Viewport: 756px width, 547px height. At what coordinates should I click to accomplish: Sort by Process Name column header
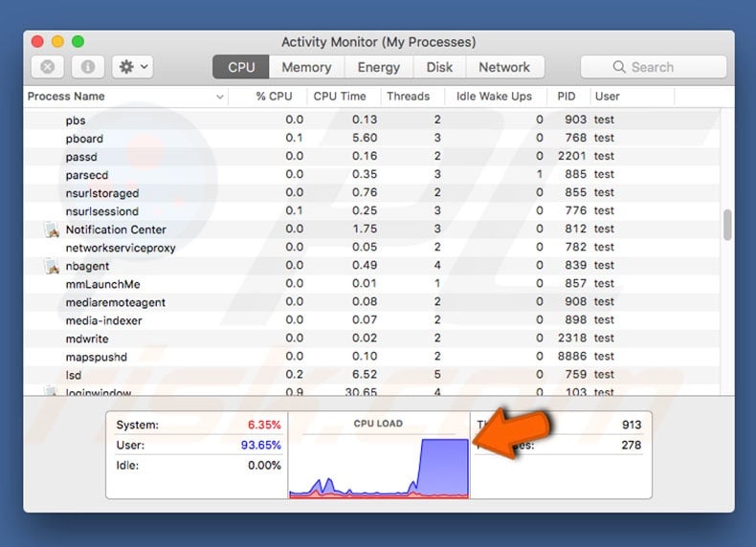click(124, 97)
